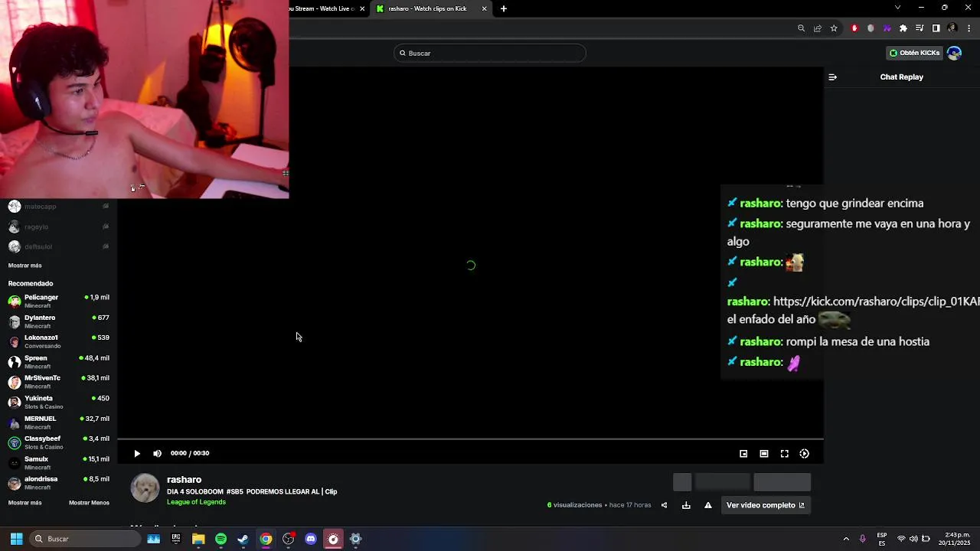Open Chrome media controls icon

[920, 28]
